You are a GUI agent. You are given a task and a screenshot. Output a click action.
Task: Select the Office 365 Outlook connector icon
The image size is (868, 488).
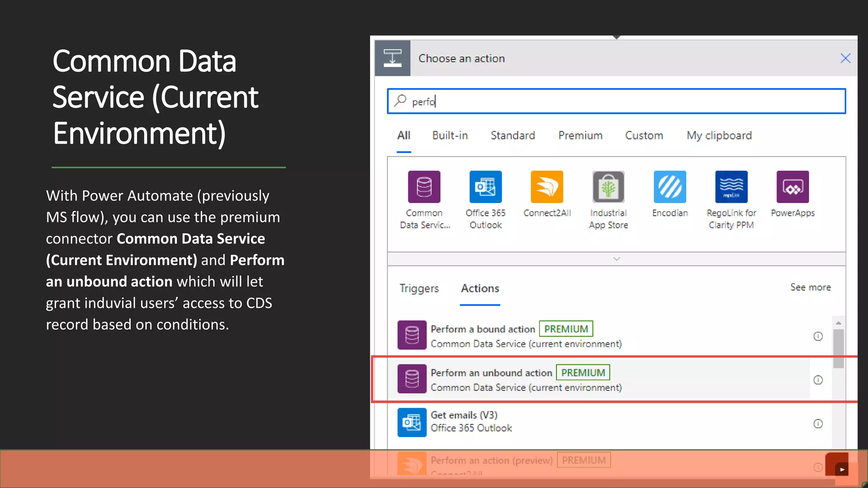485,187
